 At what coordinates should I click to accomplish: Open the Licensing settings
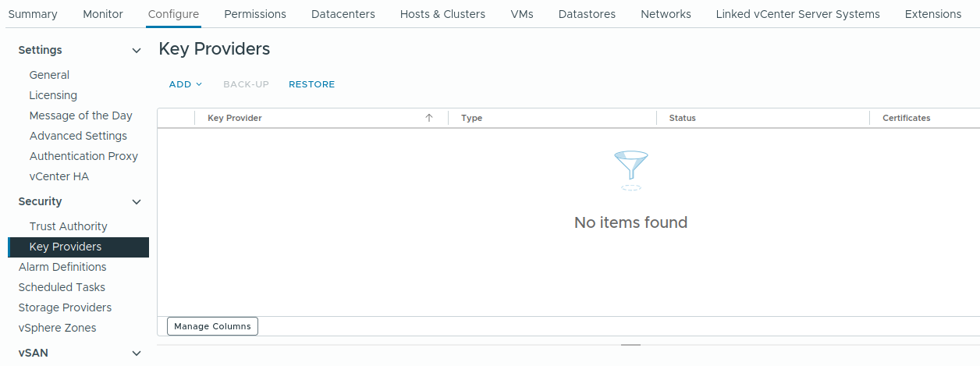pos(53,95)
